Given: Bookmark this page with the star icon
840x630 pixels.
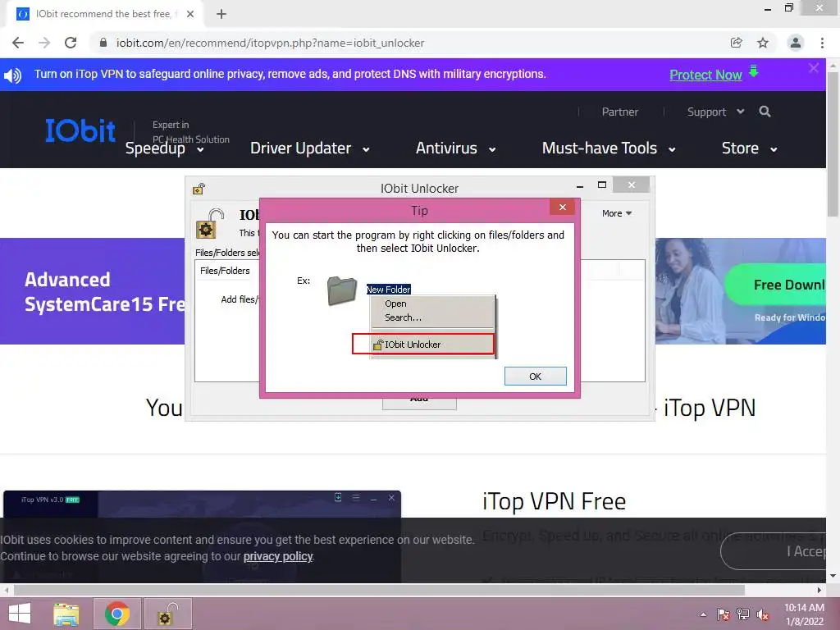Looking at the screenshot, I should click(x=763, y=43).
